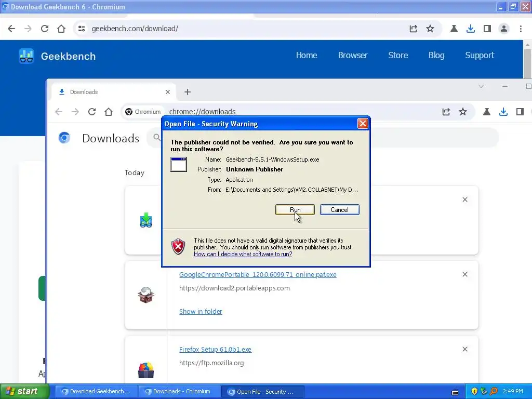Go forward in the Geekbench browser window
Viewport: 532px width, 399px height.
tap(28, 29)
